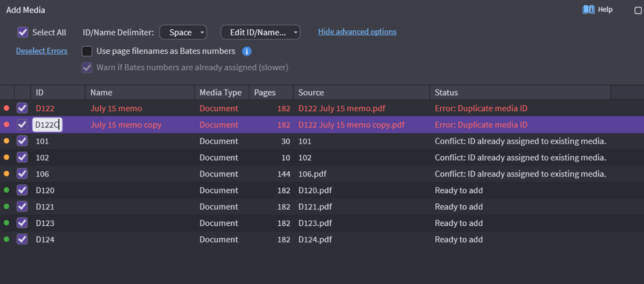
Task: Click orange conflict dot on row 101
Action: click(x=7, y=141)
